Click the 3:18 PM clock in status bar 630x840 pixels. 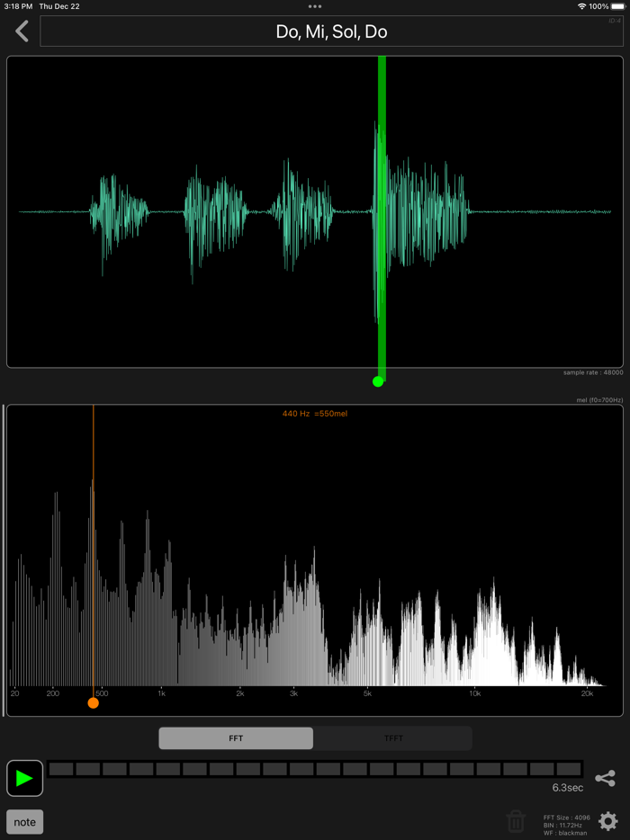coord(18,6)
